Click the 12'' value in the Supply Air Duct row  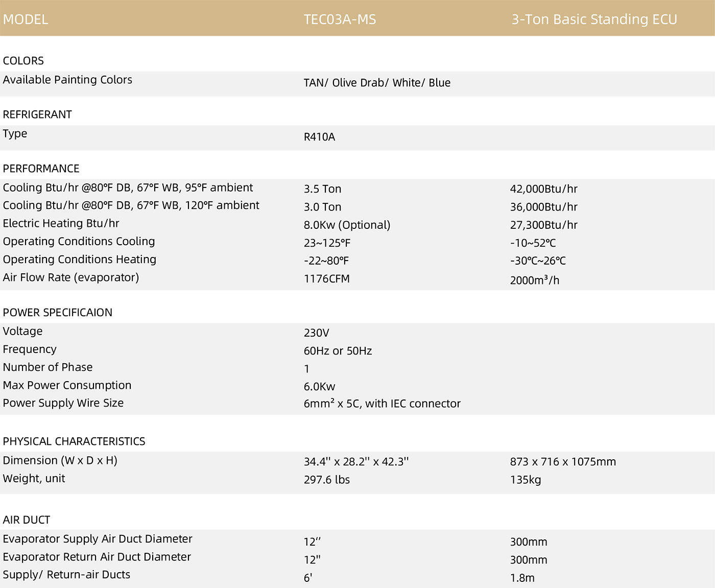(312, 542)
